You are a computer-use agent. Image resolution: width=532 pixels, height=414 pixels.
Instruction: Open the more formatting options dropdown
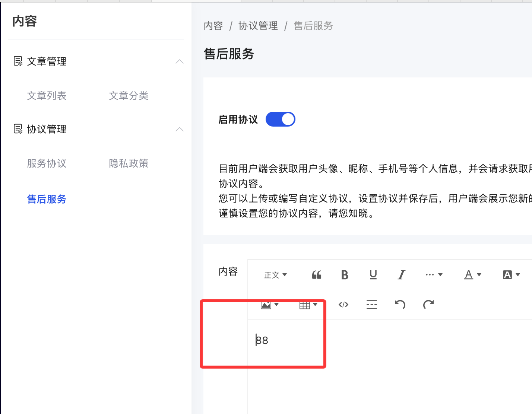click(434, 275)
